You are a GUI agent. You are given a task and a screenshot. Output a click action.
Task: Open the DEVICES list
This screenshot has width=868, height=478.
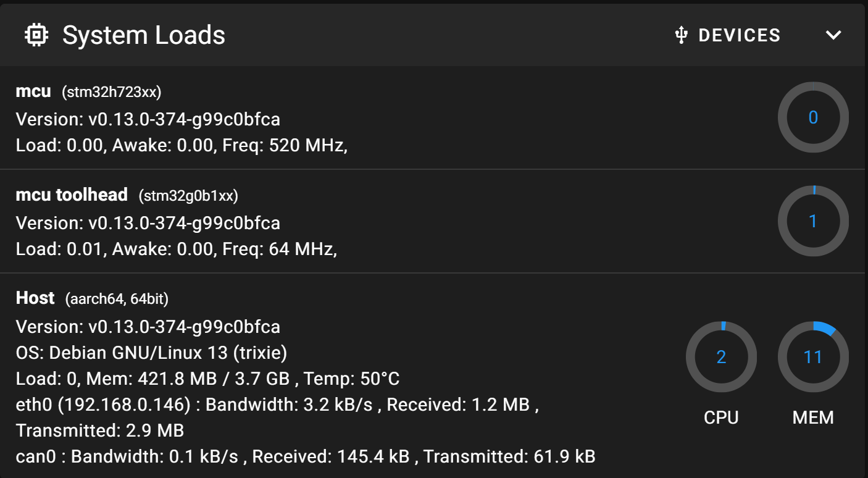(739, 35)
